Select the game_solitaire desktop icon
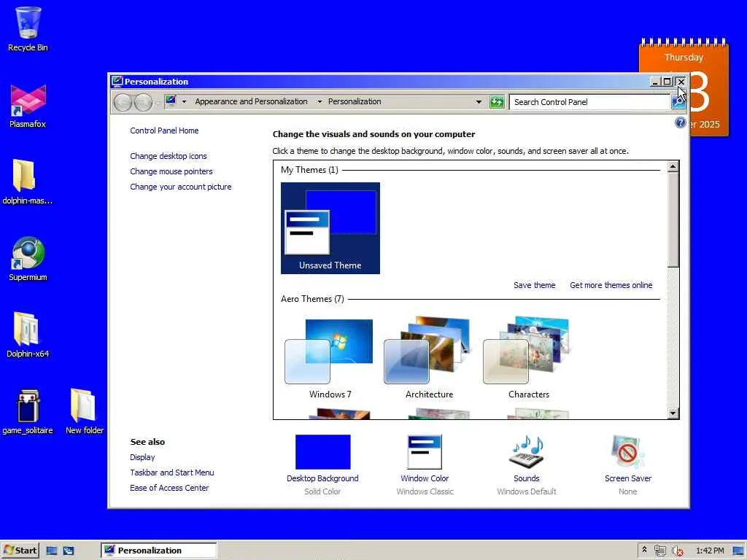747x560 pixels. coord(28,411)
